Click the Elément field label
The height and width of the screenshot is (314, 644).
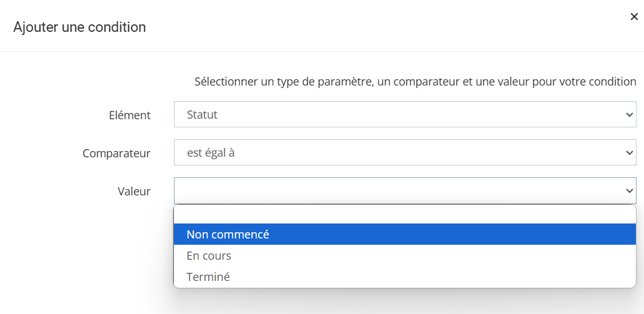tap(130, 115)
